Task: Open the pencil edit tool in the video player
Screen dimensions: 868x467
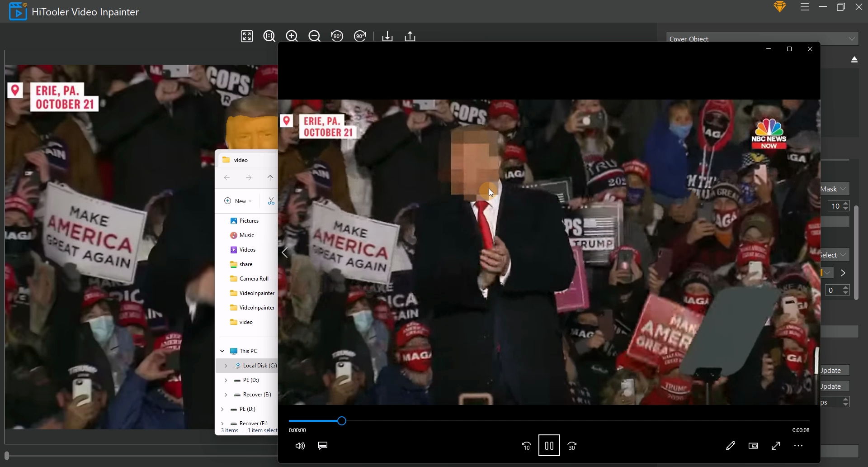Action: point(730,446)
